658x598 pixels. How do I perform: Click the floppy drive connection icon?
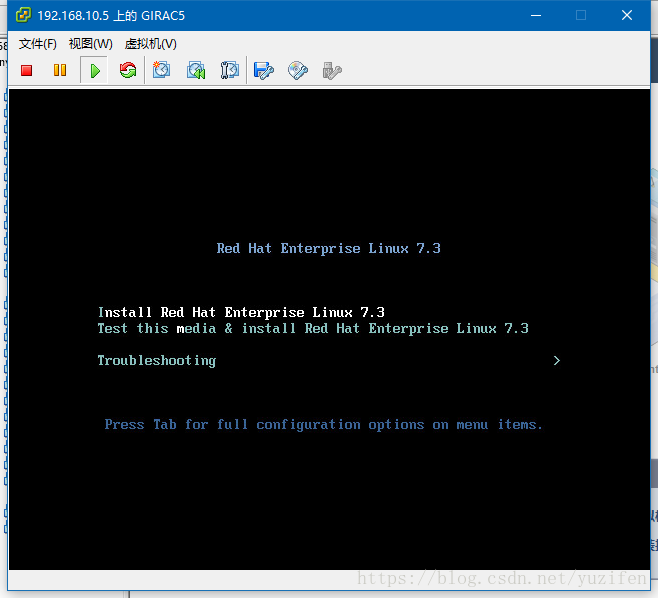pyautogui.click(x=264, y=71)
